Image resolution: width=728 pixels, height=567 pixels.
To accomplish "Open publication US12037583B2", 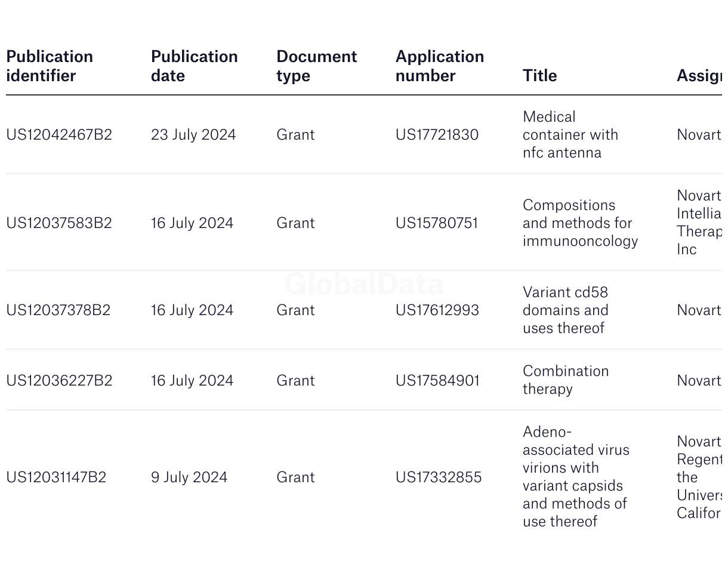I will [59, 223].
